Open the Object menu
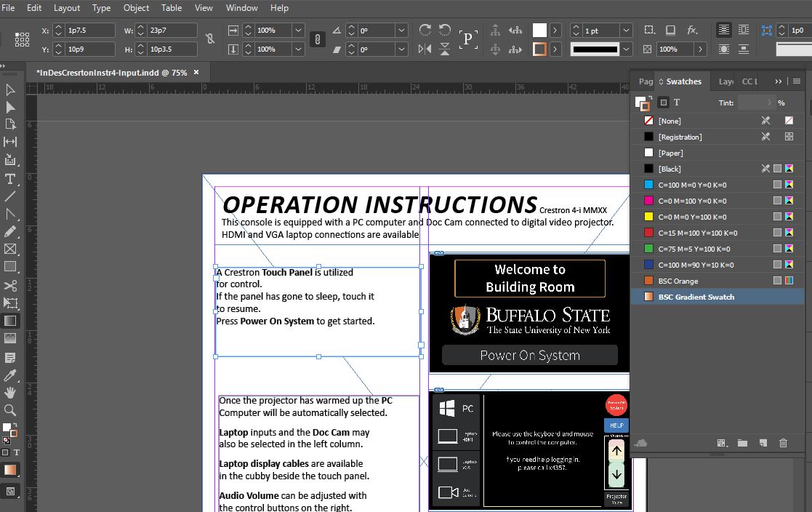This screenshot has width=812, height=512. point(136,8)
